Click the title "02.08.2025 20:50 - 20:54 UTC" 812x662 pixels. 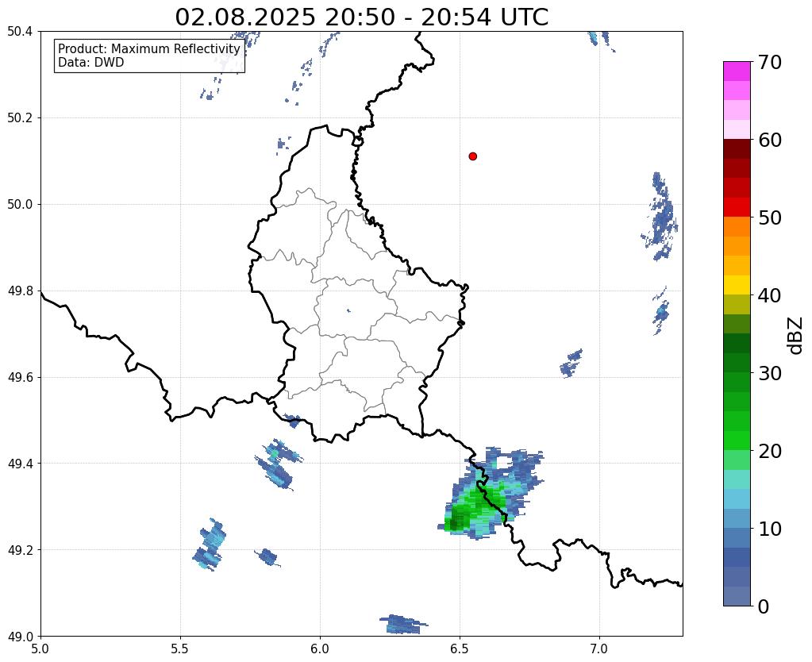(x=361, y=17)
